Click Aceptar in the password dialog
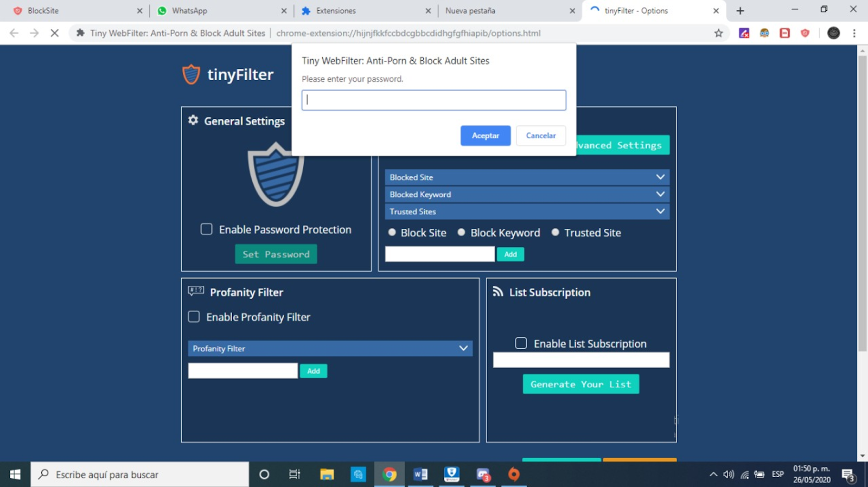The image size is (868, 487). click(x=486, y=136)
